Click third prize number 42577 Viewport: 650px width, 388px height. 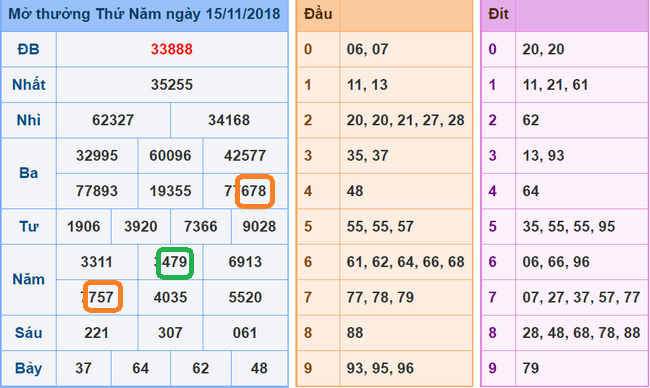245,155
